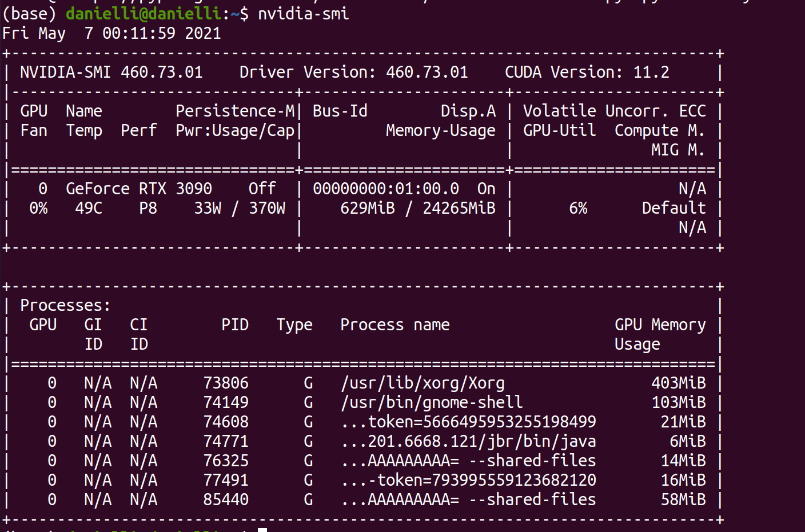This screenshot has height=532, width=805.
Task: Click the Memory-Usage column header
Action: click(441, 131)
